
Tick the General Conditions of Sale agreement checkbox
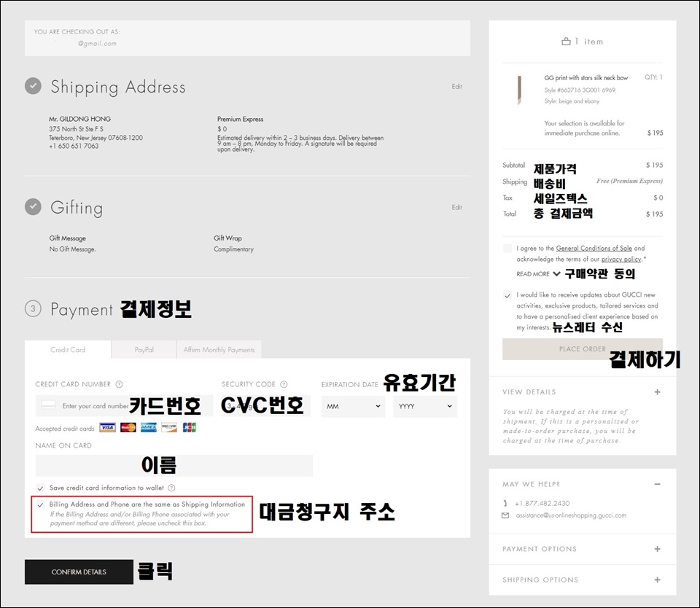click(x=507, y=248)
